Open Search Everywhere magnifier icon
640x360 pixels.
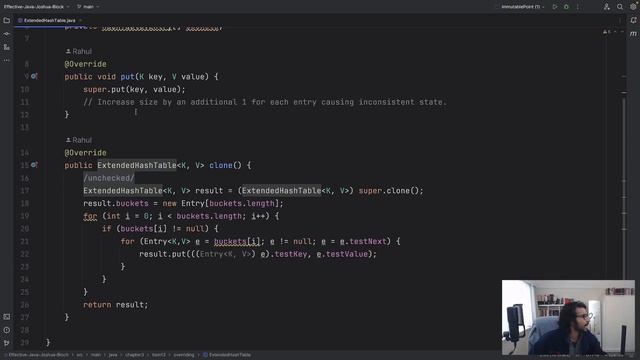coord(620,7)
